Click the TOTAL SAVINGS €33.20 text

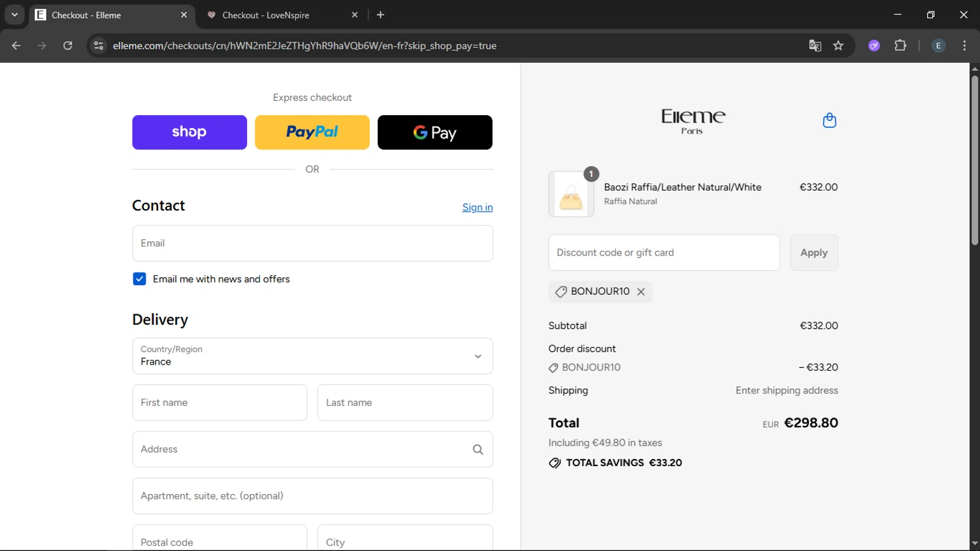tap(624, 463)
